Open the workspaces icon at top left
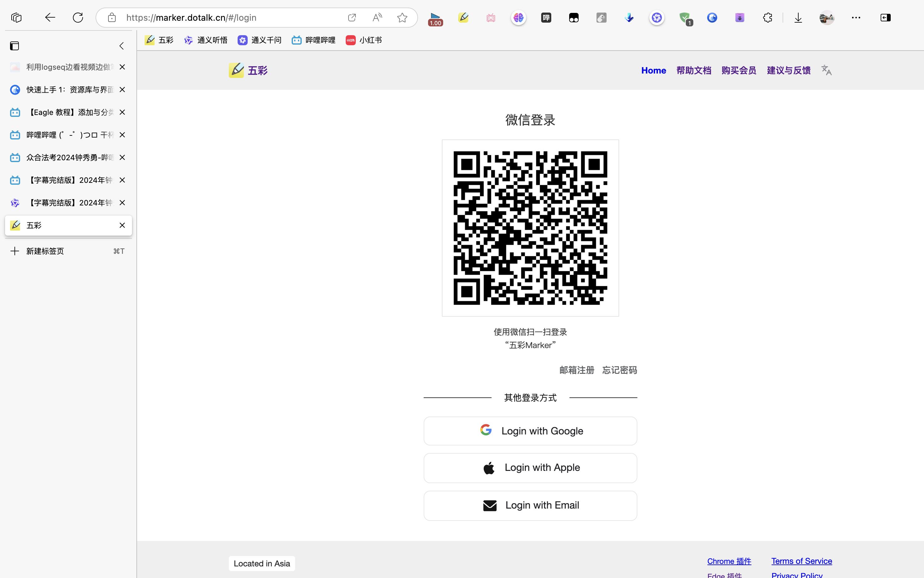Screen dimensions: 924x578 coord(16,18)
